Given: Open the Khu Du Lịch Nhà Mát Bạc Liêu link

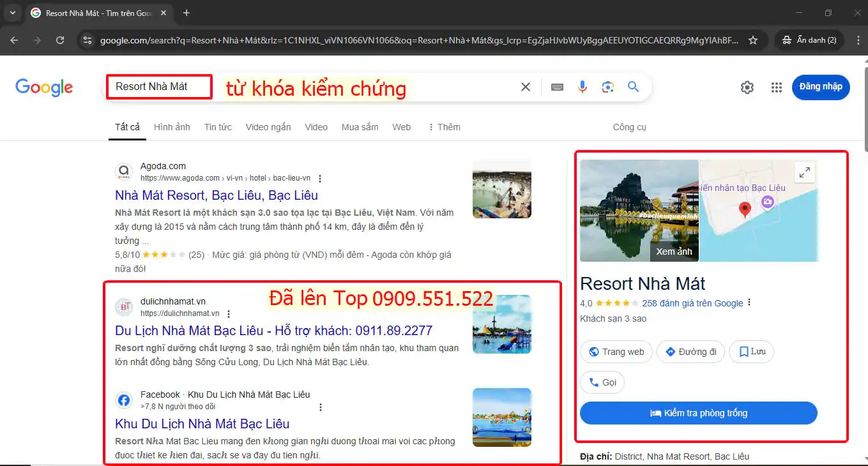Looking at the screenshot, I should tap(202, 424).
